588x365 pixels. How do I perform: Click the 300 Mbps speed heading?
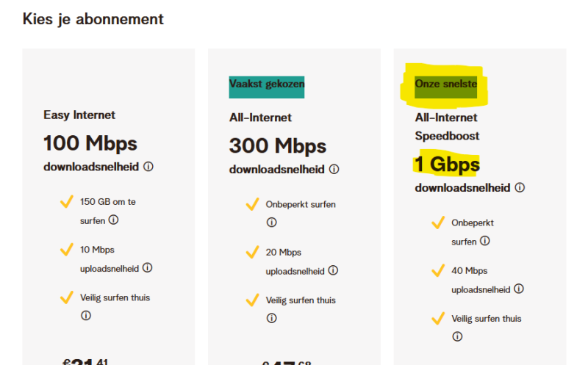[x=277, y=145]
